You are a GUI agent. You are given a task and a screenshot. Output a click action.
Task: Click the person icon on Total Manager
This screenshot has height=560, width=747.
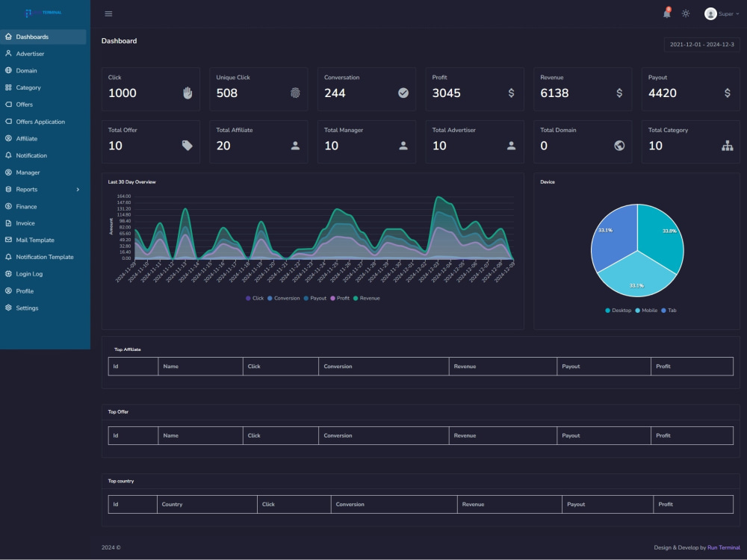point(403,146)
